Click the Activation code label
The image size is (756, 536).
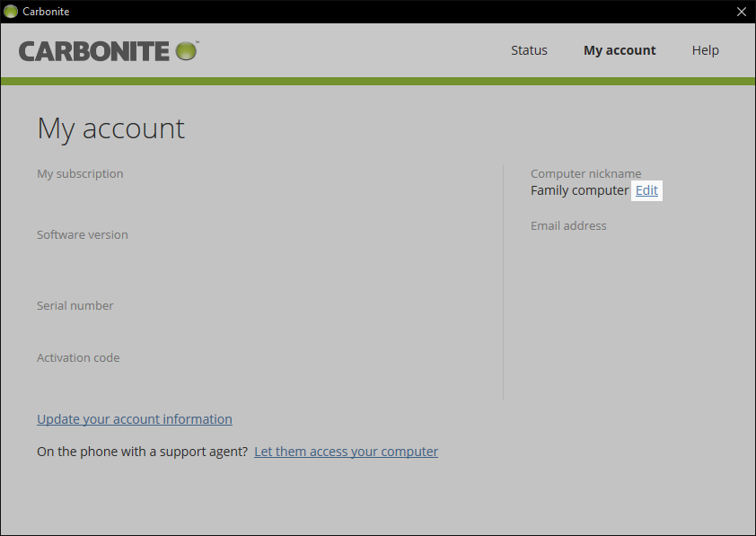(78, 357)
